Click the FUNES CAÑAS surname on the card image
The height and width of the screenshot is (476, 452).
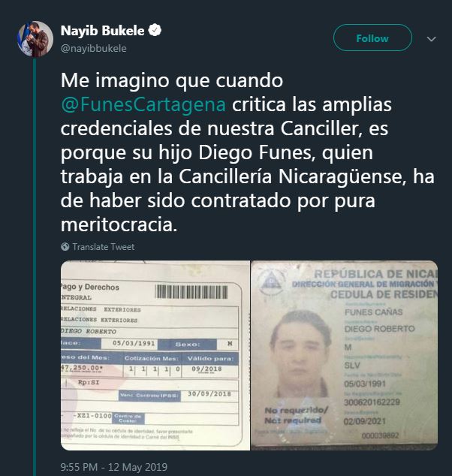coord(373,312)
